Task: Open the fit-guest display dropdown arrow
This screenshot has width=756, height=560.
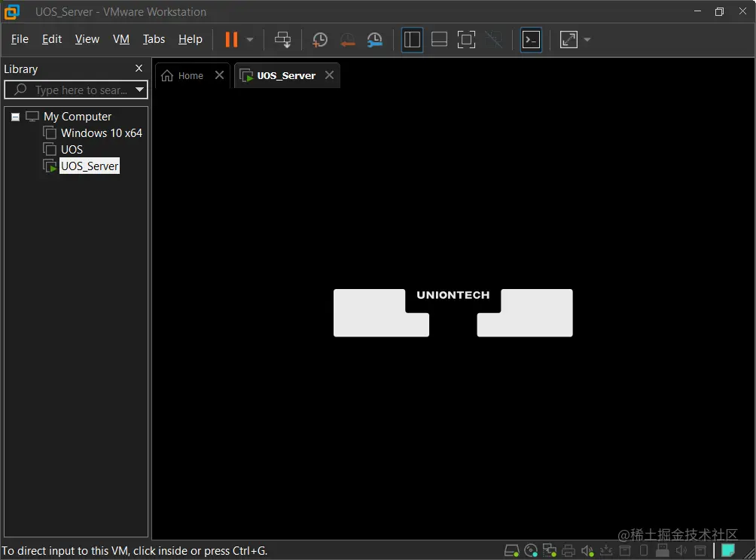Action: pos(587,39)
